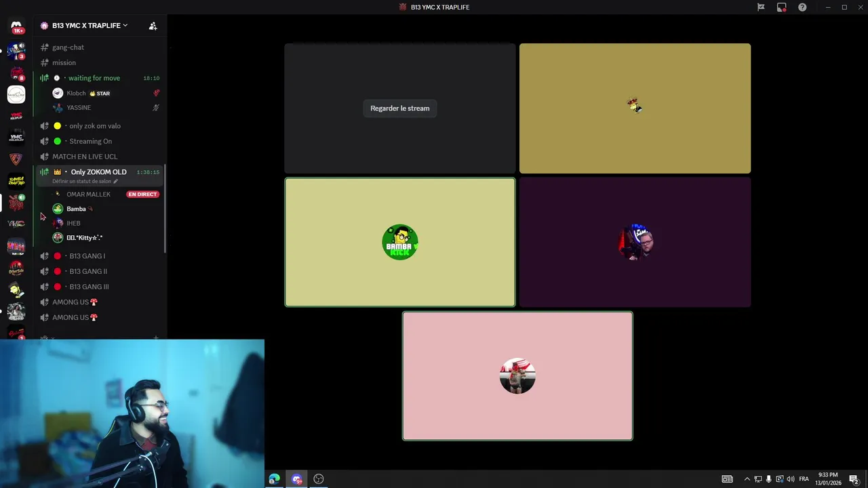The height and width of the screenshot is (488, 868).
Task: Focus the Bamba Kick participant tile
Action: coord(400,242)
